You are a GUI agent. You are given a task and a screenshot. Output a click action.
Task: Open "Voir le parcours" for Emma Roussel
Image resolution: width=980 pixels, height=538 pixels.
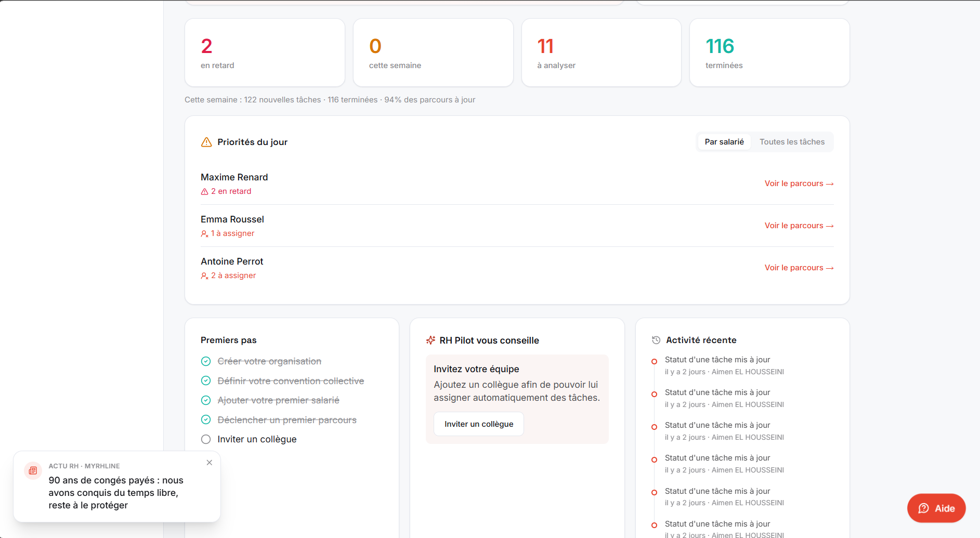[x=799, y=226]
